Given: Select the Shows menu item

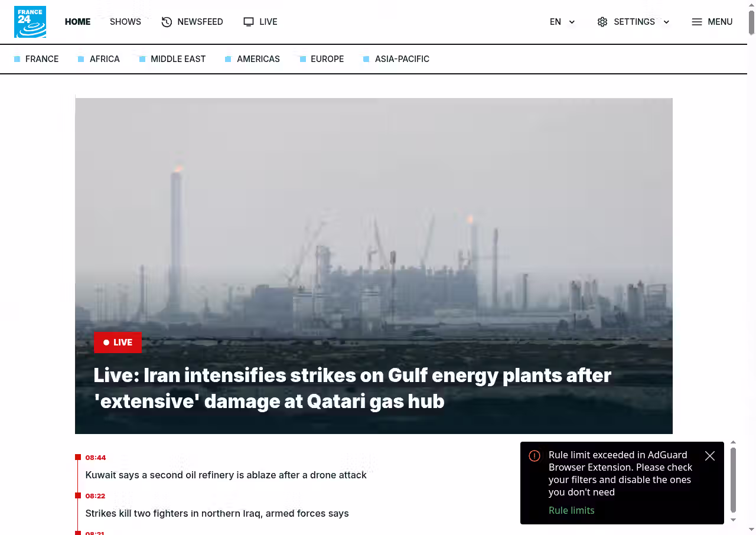Looking at the screenshot, I should point(125,22).
